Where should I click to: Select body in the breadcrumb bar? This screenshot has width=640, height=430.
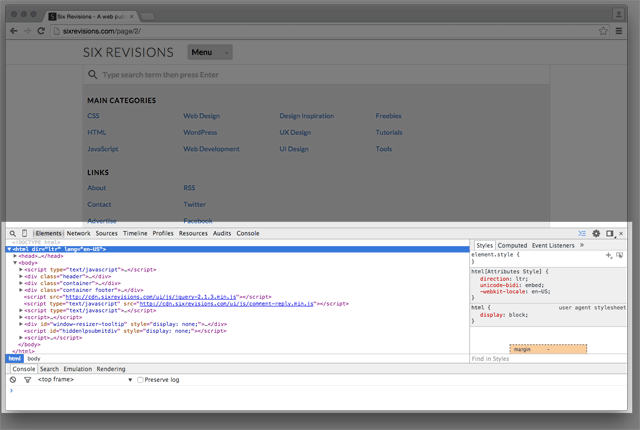pos(34,358)
